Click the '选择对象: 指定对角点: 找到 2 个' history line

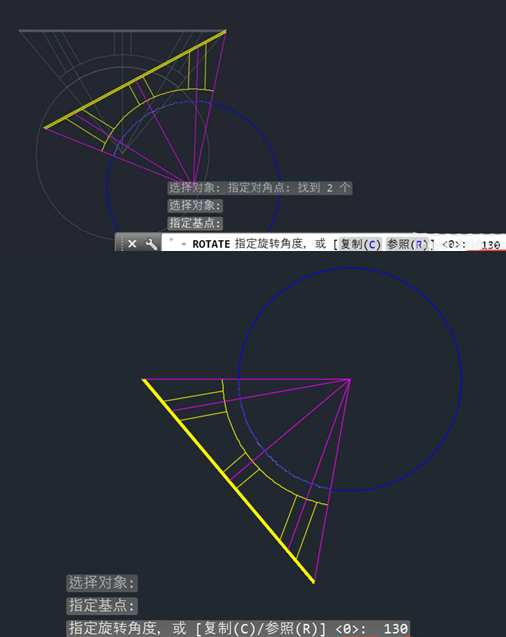(x=260, y=188)
